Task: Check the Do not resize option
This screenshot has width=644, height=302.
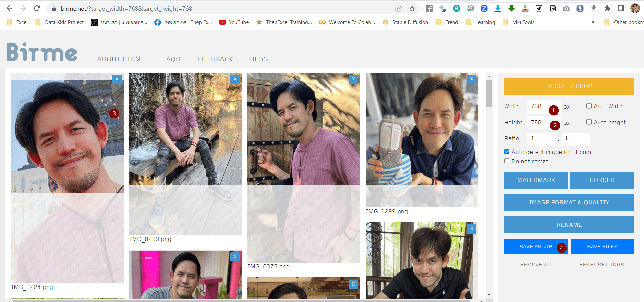Action: (x=507, y=161)
